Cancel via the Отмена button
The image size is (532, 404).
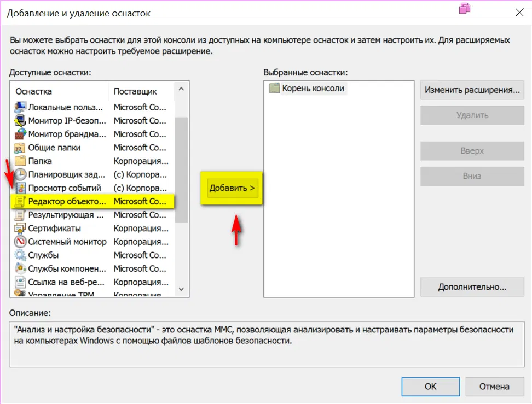pos(494,387)
